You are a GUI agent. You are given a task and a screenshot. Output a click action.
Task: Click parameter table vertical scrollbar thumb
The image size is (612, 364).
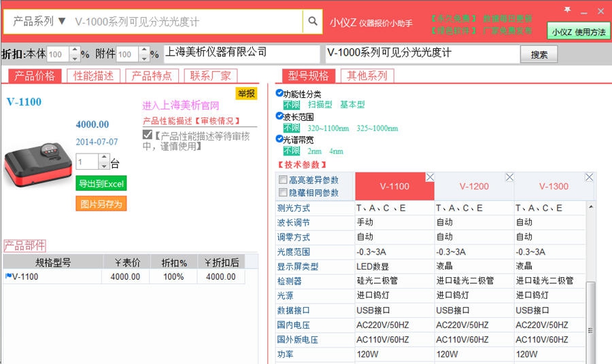[x=591, y=322]
